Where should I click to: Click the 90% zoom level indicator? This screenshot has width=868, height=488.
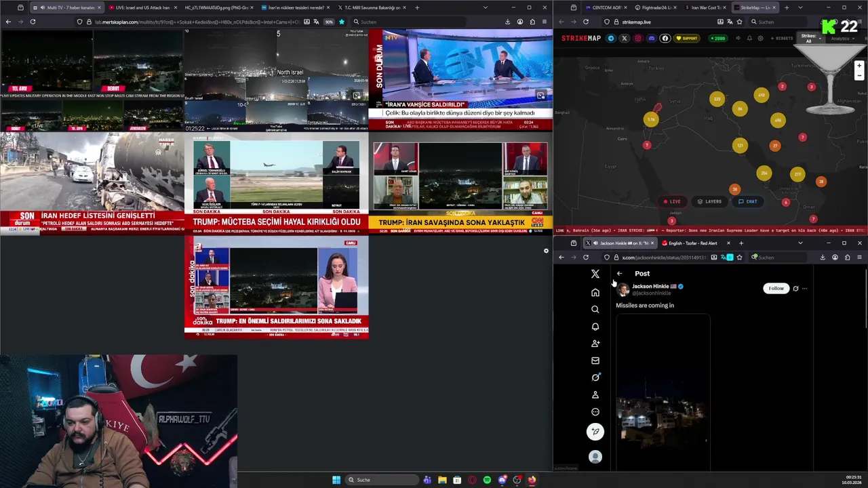point(329,22)
